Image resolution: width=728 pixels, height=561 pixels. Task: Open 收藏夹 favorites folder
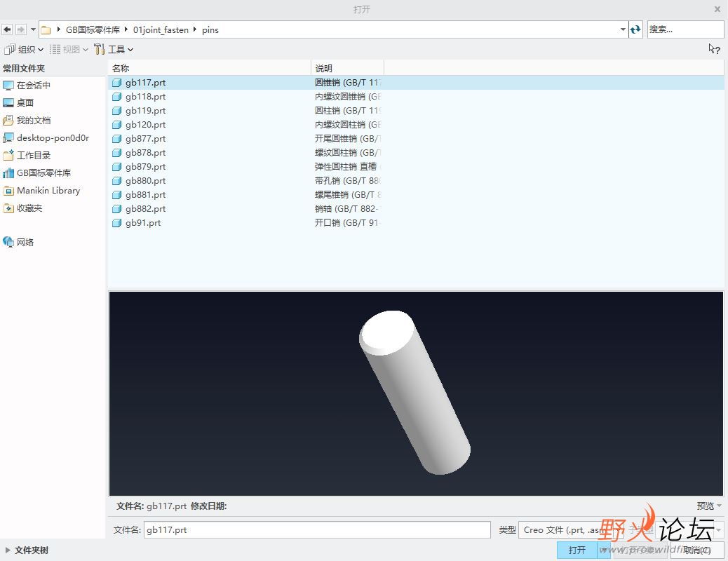(22, 208)
